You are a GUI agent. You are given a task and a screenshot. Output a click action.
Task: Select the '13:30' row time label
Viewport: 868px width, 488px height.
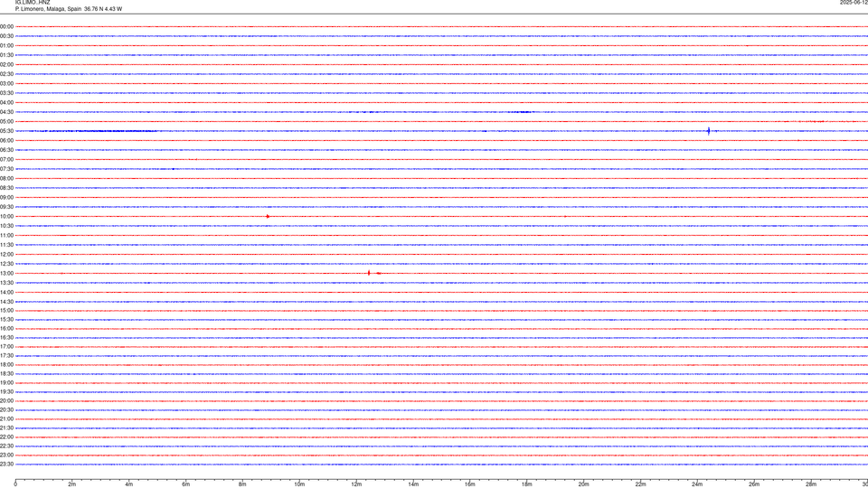pyautogui.click(x=6, y=283)
